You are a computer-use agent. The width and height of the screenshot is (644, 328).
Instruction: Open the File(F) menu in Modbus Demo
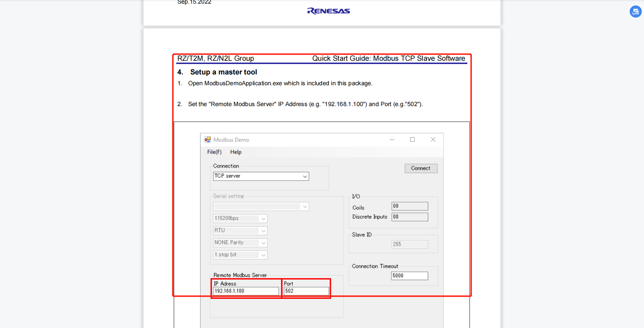[214, 152]
